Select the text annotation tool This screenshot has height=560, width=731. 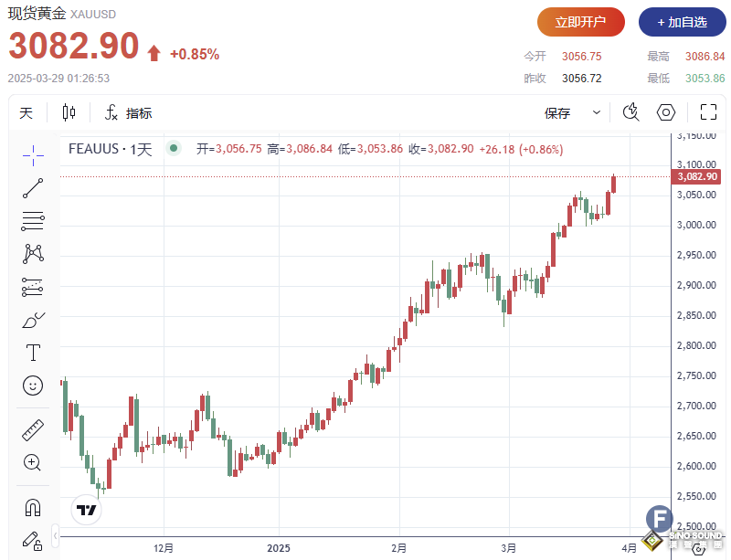point(33,352)
